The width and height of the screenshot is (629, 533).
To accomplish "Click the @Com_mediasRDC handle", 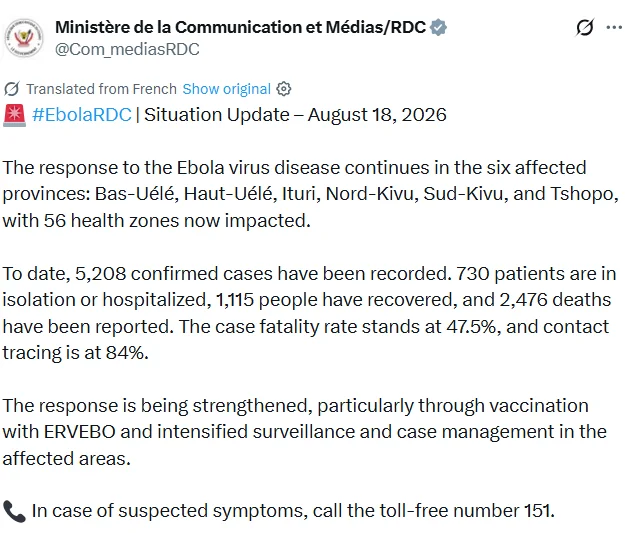I will coord(127,49).
